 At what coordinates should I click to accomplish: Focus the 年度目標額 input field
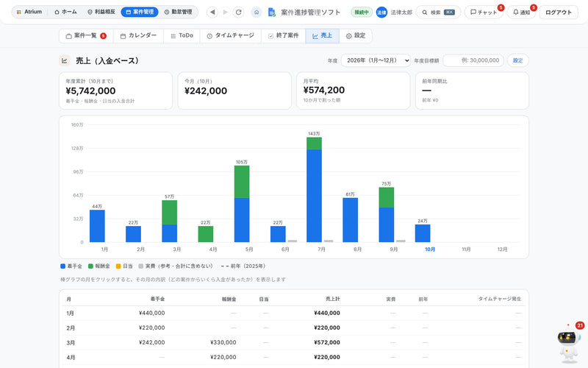(x=473, y=60)
